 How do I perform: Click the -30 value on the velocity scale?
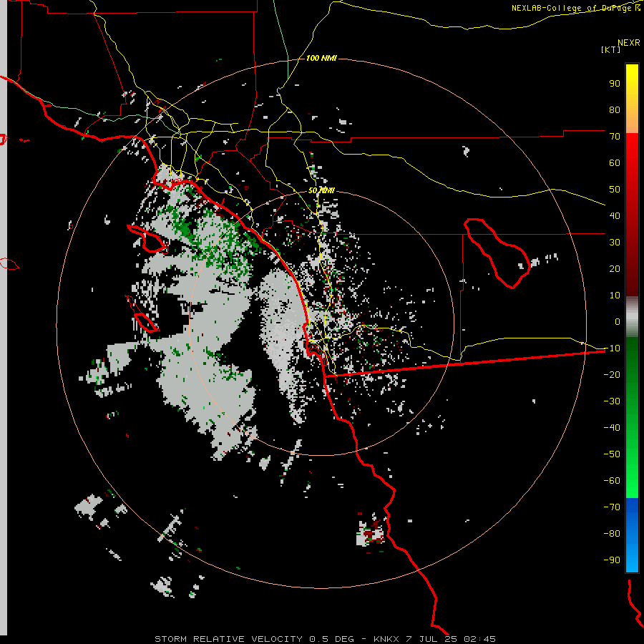[x=612, y=401]
